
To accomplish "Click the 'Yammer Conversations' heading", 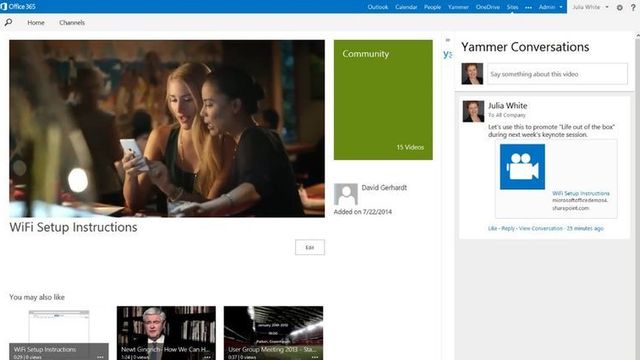I will 525,47.
